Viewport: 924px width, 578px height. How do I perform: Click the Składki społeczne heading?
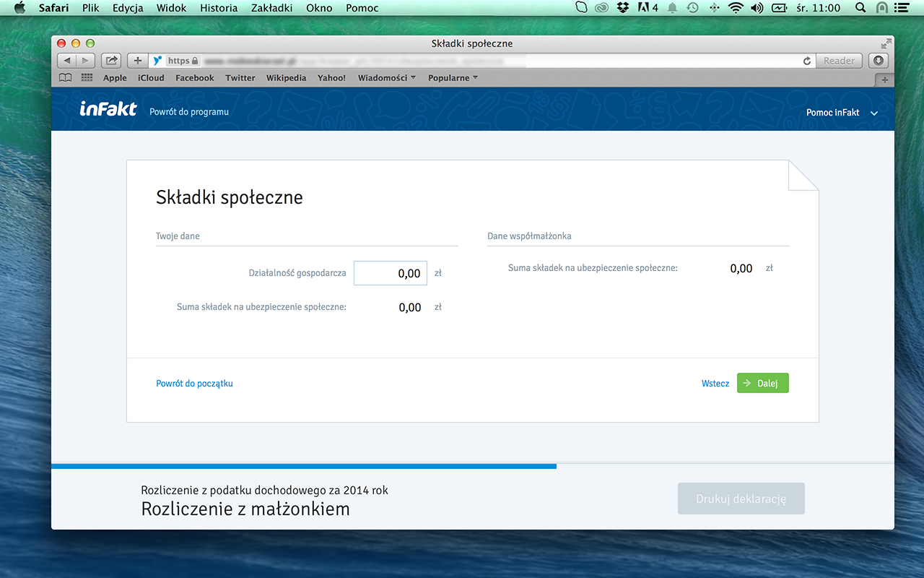coord(230,197)
